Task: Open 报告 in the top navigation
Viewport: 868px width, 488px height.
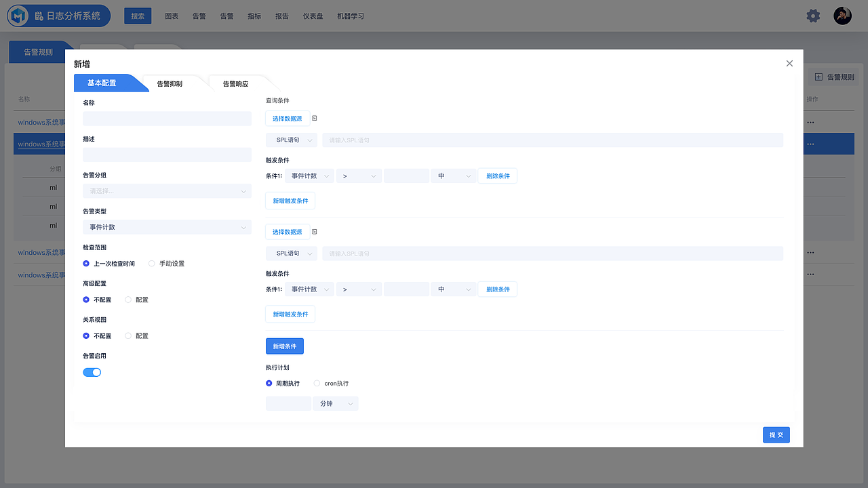Action: pyautogui.click(x=282, y=16)
